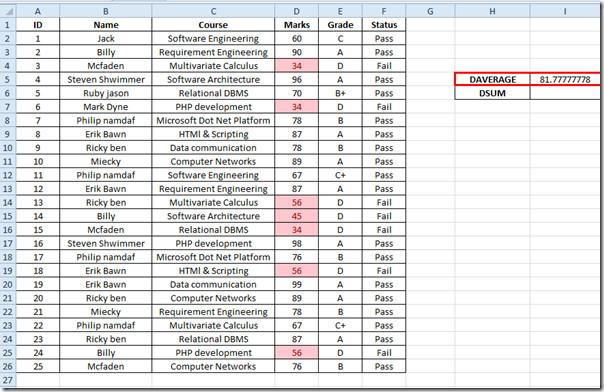Select row 14 header
The width and height of the screenshot is (604, 392).
point(8,203)
